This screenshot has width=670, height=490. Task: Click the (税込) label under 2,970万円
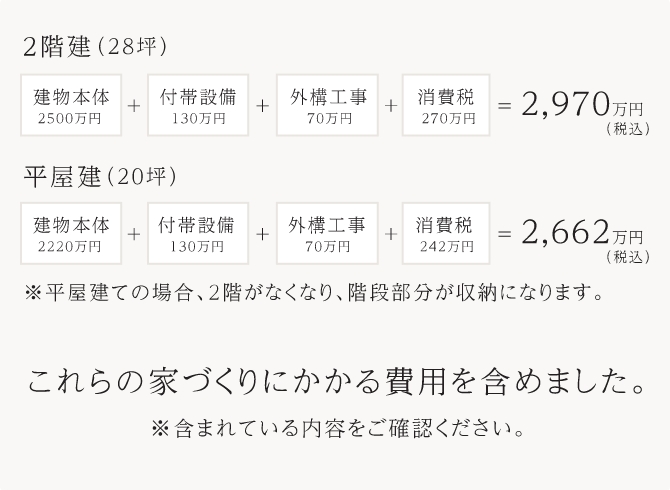point(628,129)
